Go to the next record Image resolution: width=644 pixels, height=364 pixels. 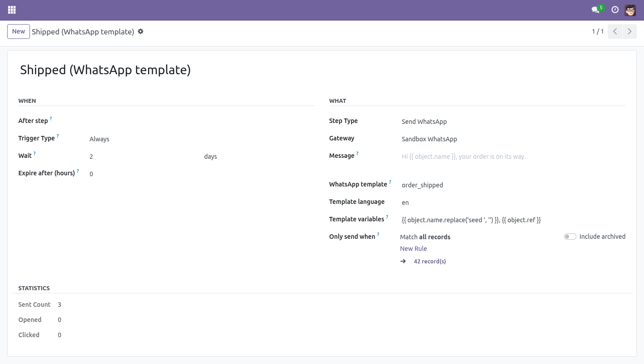[629, 31]
